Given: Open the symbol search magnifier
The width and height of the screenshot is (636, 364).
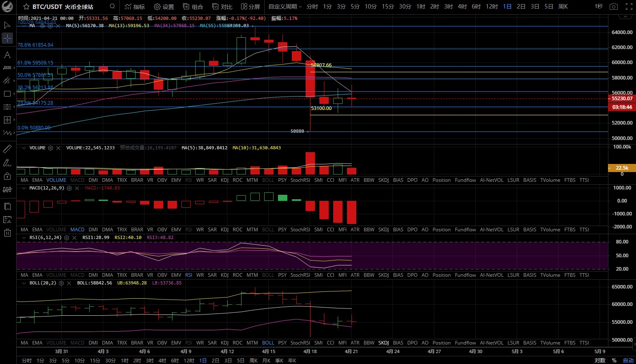Looking at the screenshot, I should 112,6.
